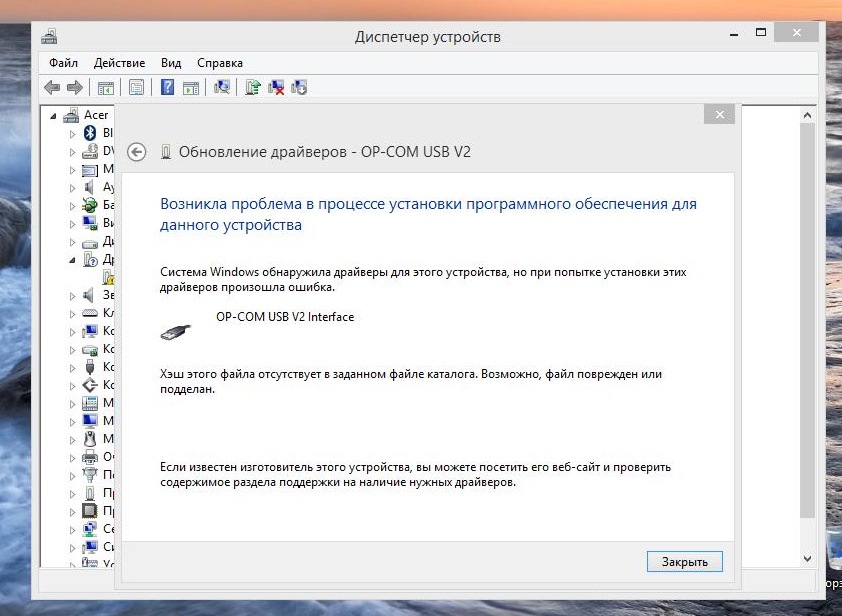Select the Bluetooth icon in the device tree

[x=90, y=133]
